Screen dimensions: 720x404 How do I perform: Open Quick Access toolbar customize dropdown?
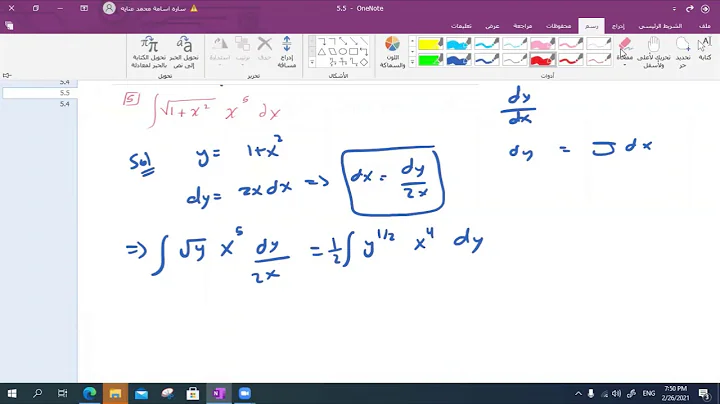[674, 8]
